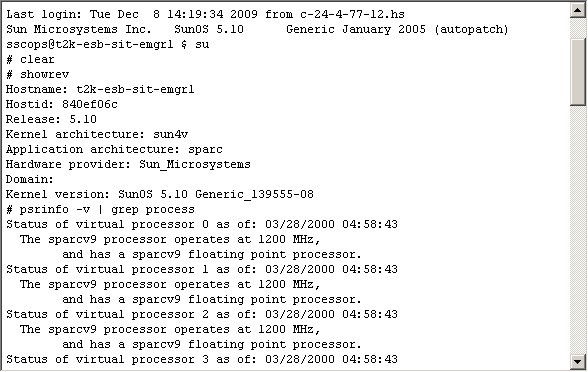
Task: Click the hostname 't2k-esb-sit-emgr1' after Hostname:
Action: (x=135, y=89)
